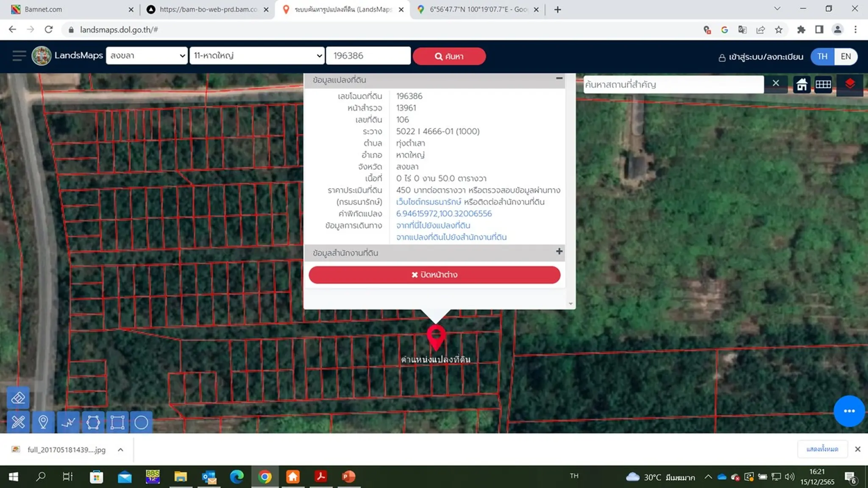868x488 pixels.
Task: Click the red ค้นหา search button
Action: [x=449, y=56]
